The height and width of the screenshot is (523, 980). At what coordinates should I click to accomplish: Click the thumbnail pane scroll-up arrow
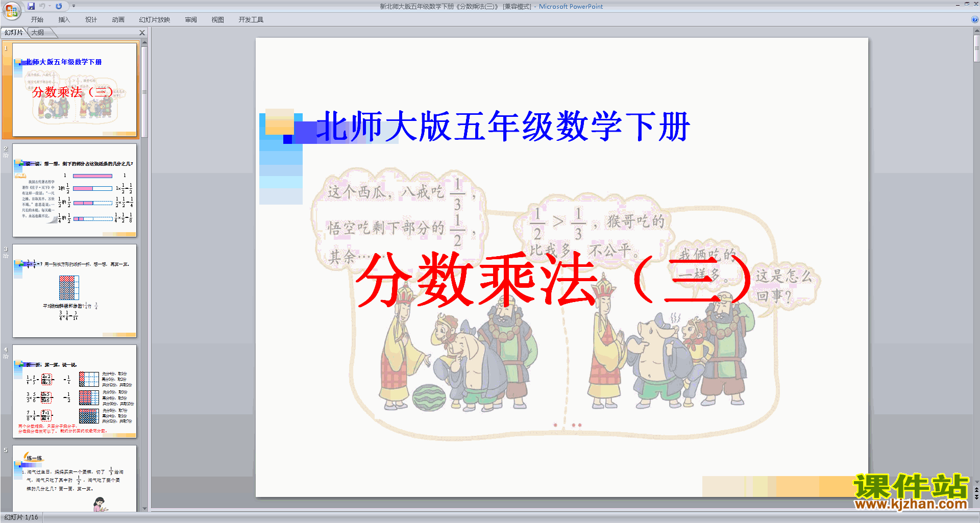[x=144, y=43]
